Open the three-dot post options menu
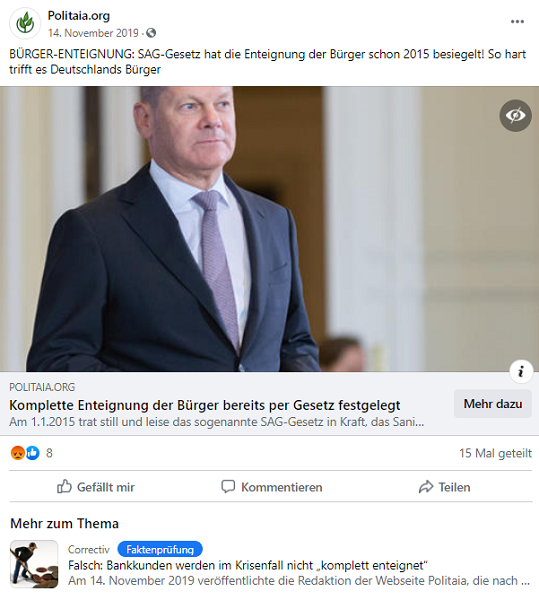This screenshot has height=600, width=539. [x=517, y=21]
